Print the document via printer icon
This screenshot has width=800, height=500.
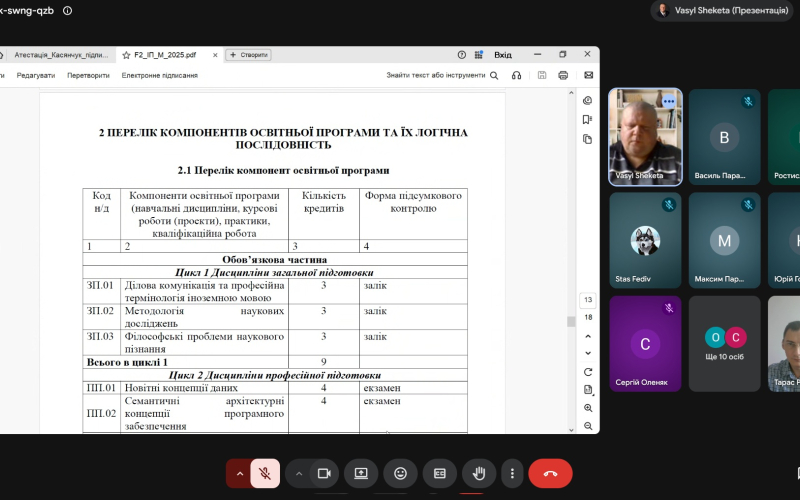tap(563, 75)
